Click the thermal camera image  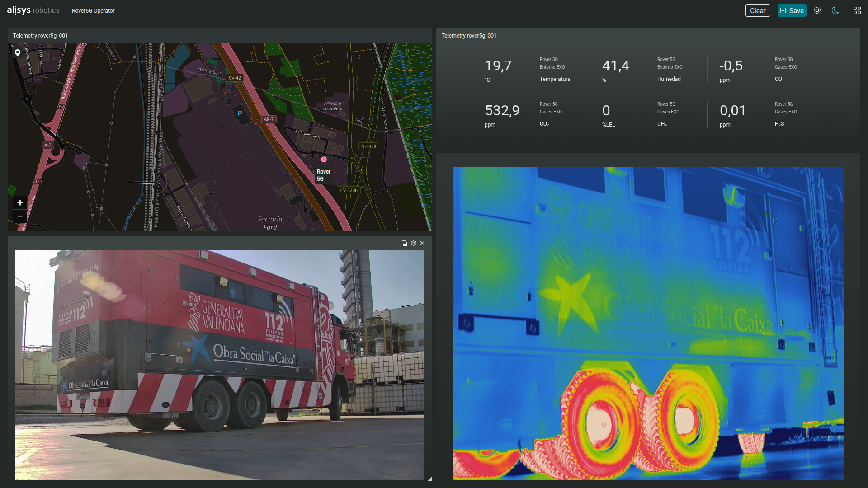tap(648, 323)
